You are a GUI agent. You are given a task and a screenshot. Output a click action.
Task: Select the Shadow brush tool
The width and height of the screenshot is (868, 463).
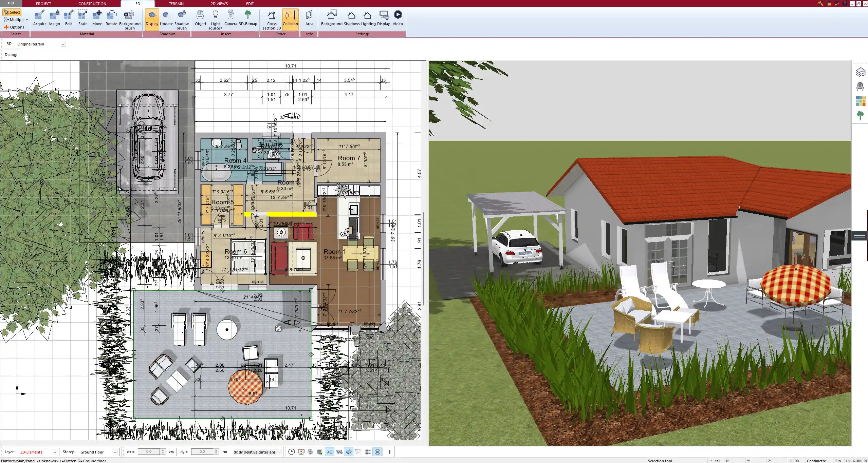coord(182,20)
